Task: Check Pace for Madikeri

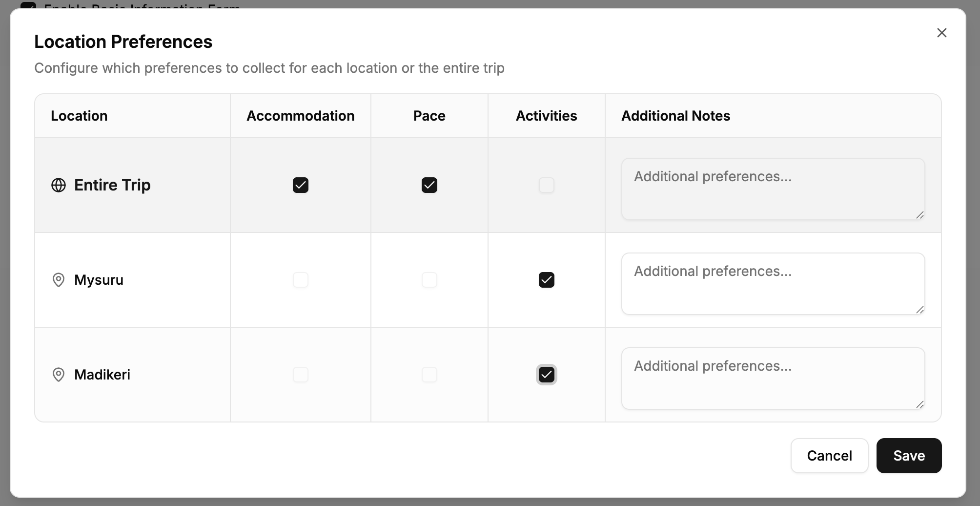Action: (429, 375)
